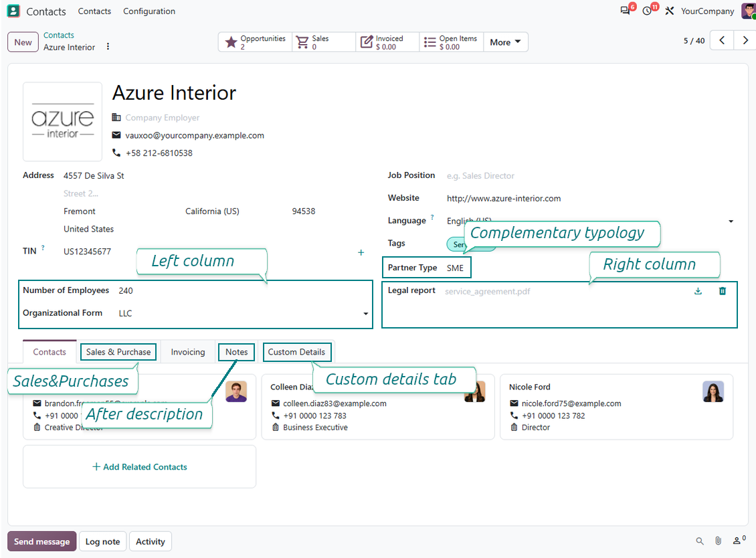Viewport: 756px width, 558px height.
Task: Switch to the Sales & Purchase tab
Action: click(x=118, y=351)
